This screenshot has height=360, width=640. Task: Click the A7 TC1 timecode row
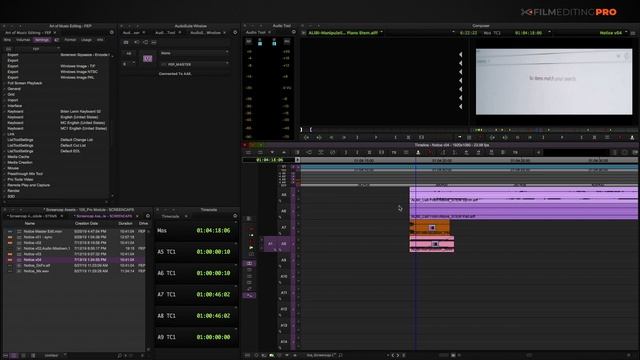pos(195,294)
